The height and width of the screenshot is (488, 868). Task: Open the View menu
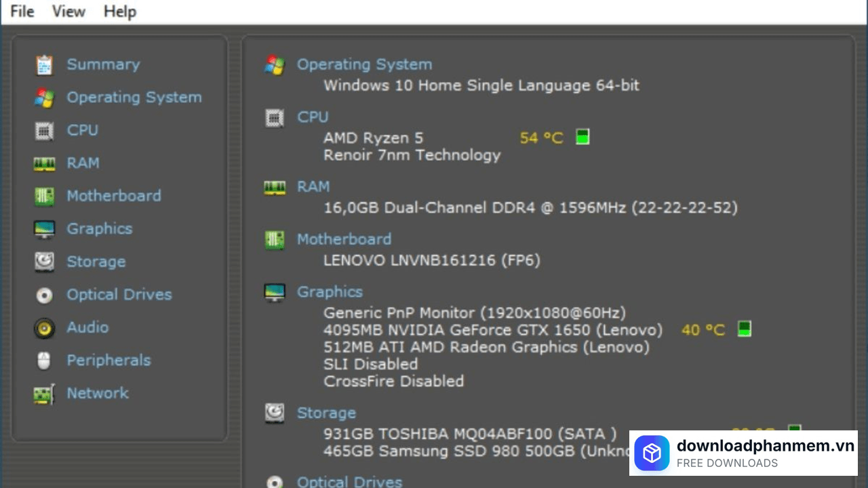pos(68,12)
